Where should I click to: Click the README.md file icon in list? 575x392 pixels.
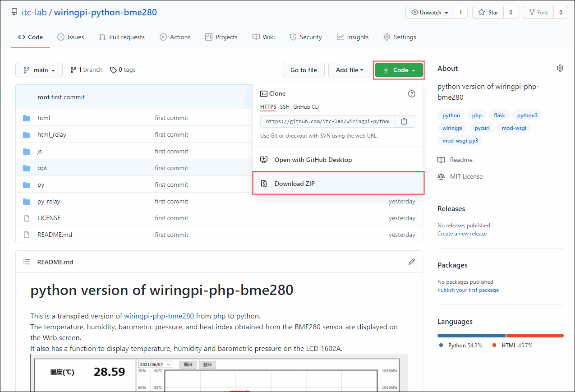pos(27,235)
